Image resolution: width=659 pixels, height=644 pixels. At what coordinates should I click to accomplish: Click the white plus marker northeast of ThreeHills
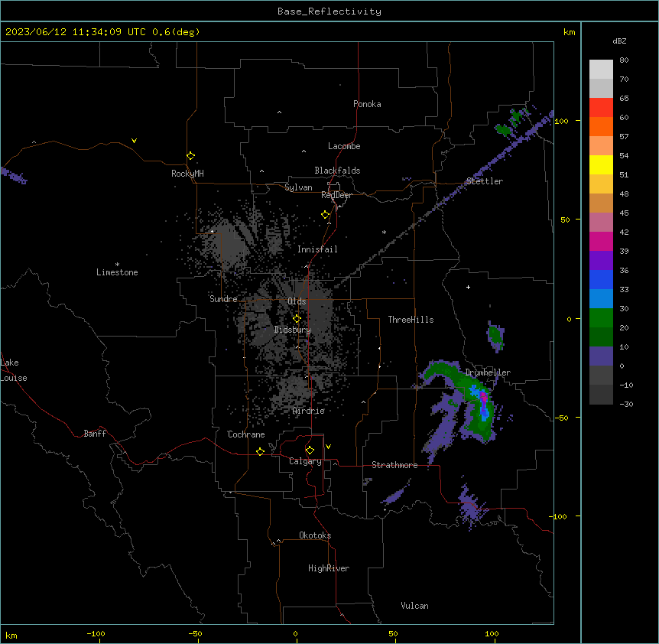[468, 287]
